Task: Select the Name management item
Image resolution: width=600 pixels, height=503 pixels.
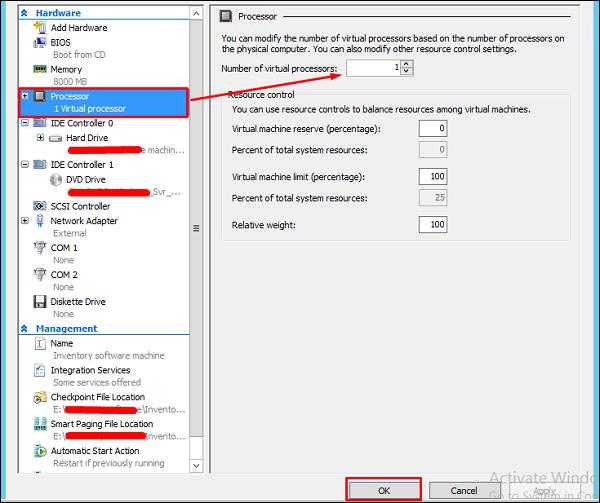Action: (62, 343)
